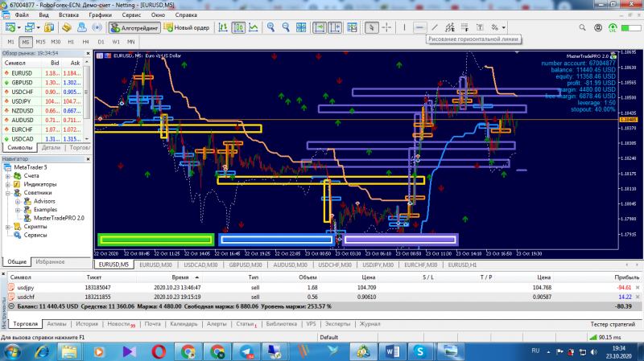Expand the Скрипты tree node
The height and width of the screenshot is (361, 644).
pyautogui.click(x=7, y=227)
